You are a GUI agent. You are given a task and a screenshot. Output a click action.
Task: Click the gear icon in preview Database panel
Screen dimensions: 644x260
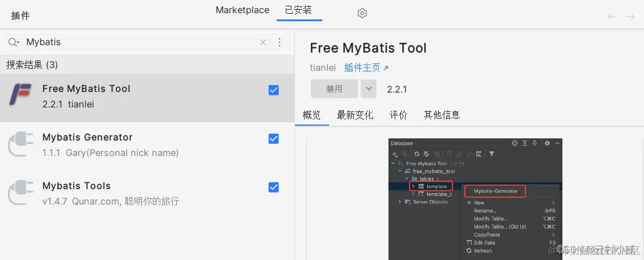547,143
